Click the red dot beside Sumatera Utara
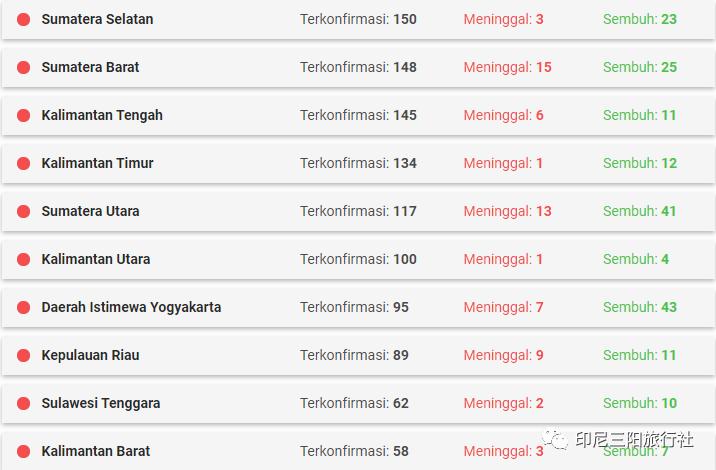The image size is (716, 470). [x=24, y=212]
